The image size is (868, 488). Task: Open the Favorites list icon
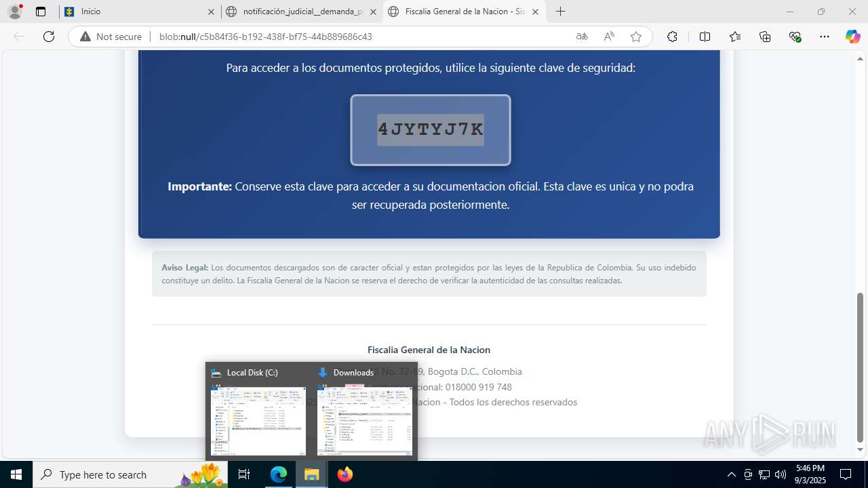[735, 37]
